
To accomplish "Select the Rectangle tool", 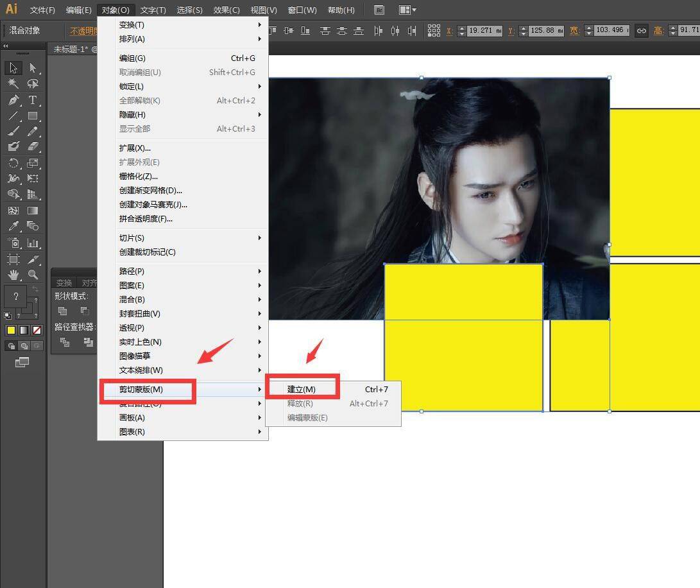I will 33,116.
